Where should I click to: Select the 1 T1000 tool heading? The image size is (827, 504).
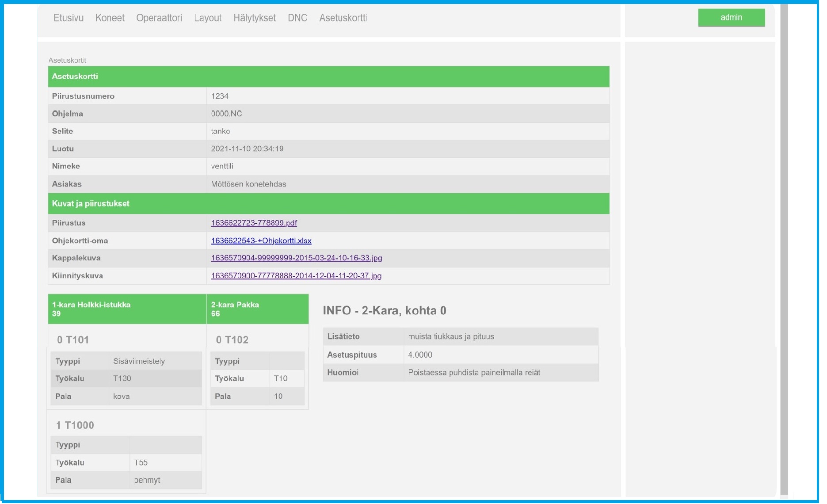(75, 425)
